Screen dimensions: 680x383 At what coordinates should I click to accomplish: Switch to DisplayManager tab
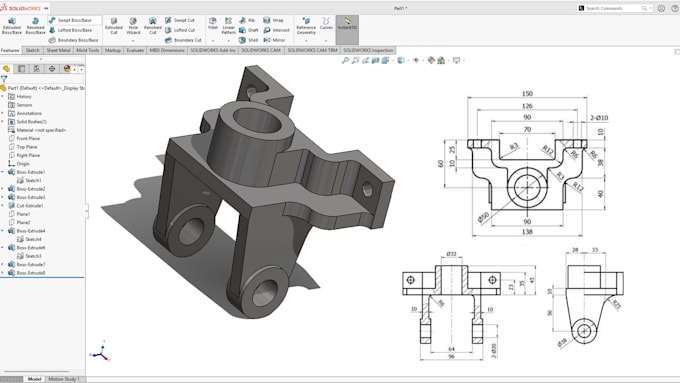point(67,69)
